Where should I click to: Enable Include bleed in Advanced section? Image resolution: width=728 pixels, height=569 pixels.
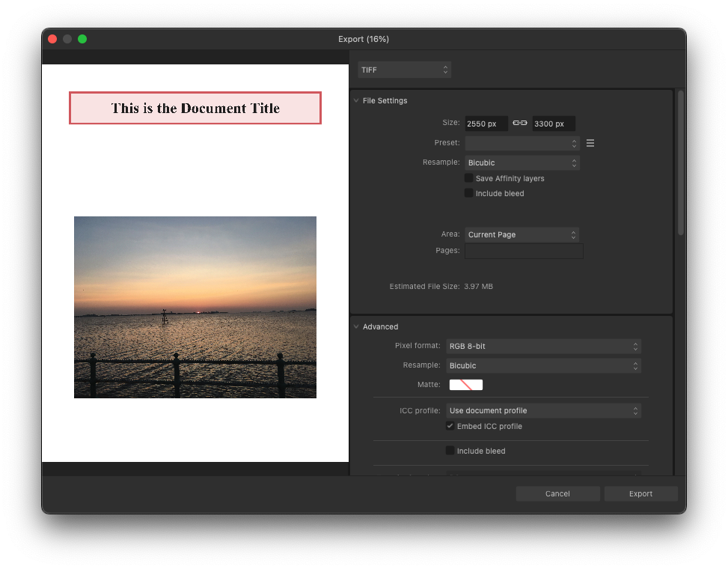(450, 451)
